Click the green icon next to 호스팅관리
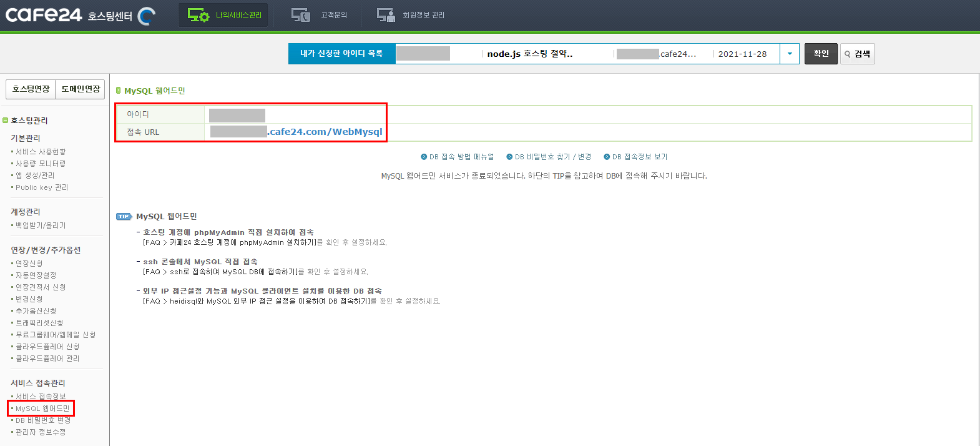This screenshot has height=446, width=980. tap(6, 121)
